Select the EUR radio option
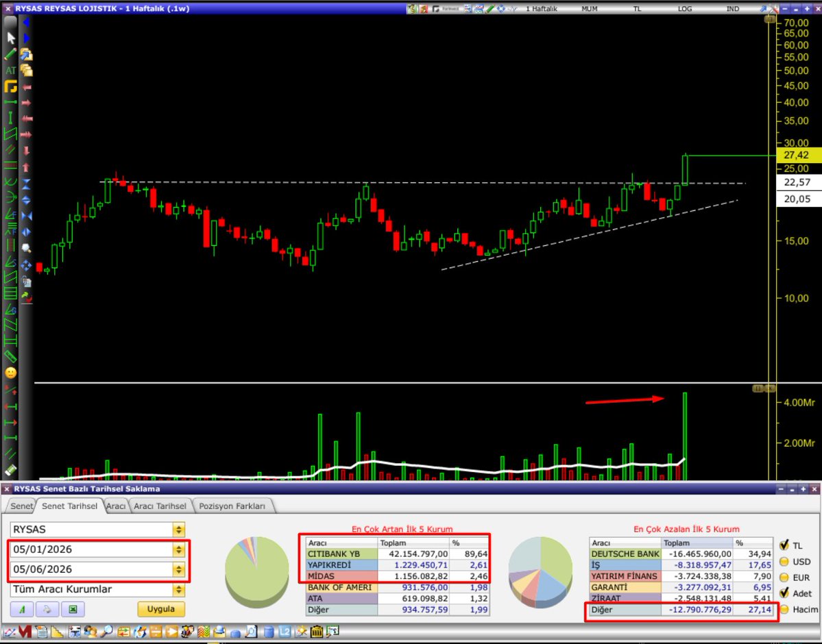Screen dimensions: 822x644 784,578
